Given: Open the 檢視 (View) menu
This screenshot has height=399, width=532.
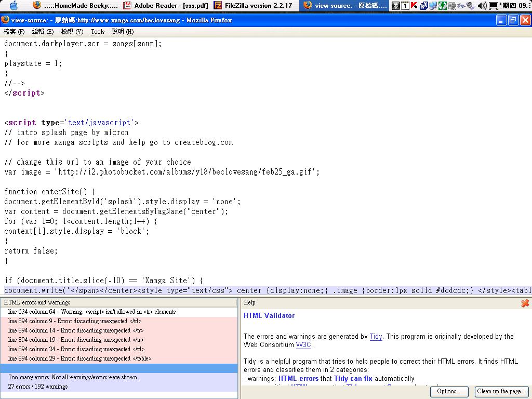Looking at the screenshot, I should coord(72,32).
